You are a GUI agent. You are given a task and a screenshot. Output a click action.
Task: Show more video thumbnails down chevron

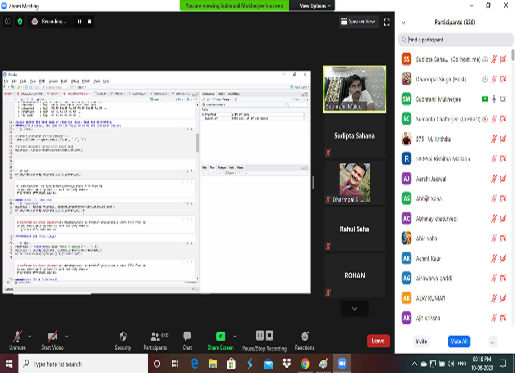355,309
